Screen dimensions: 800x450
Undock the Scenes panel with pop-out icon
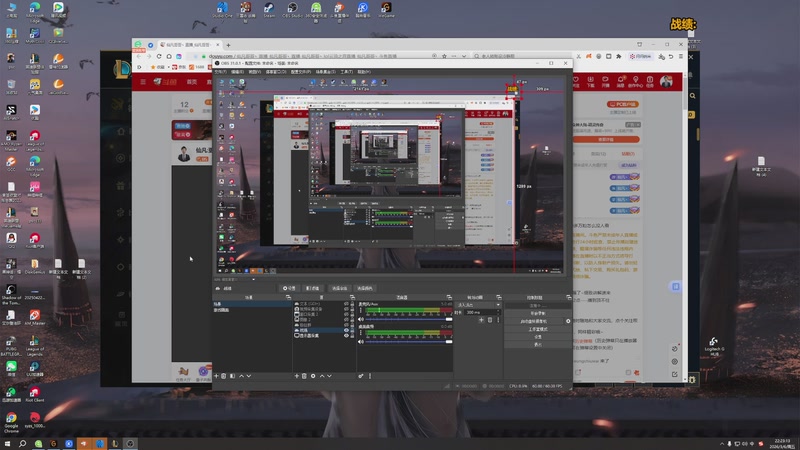[x=288, y=297]
